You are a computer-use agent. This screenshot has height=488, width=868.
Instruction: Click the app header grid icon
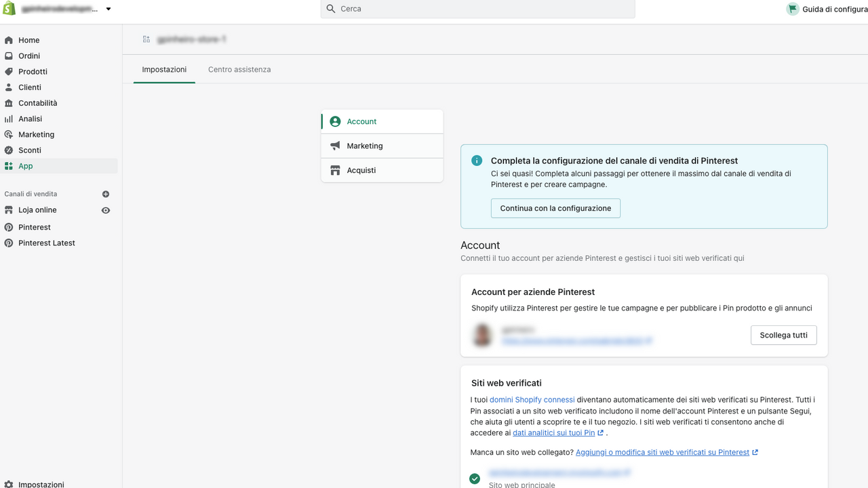pos(146,39)
